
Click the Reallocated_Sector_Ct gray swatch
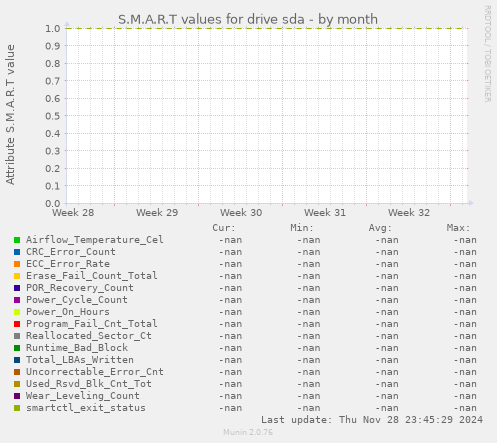[x=17, y=336]
